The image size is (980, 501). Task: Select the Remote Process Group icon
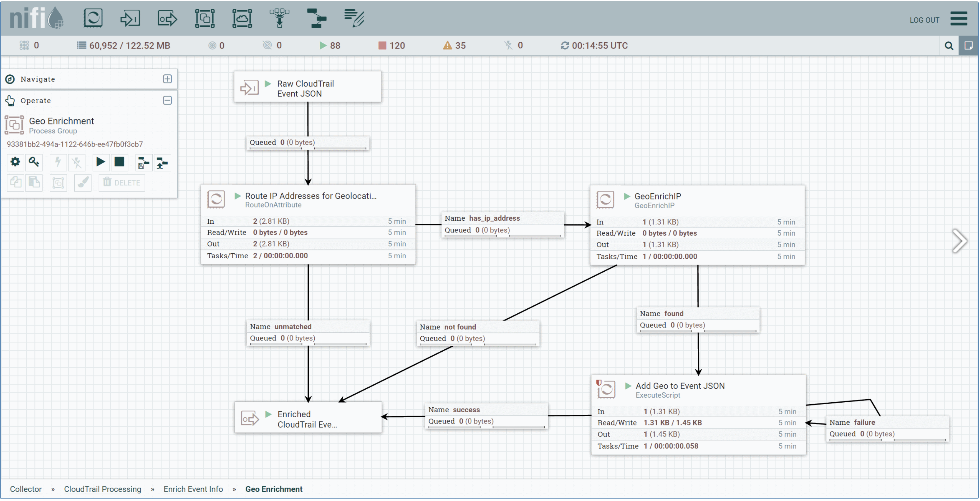pyautogui.click(x=242, y=18)
